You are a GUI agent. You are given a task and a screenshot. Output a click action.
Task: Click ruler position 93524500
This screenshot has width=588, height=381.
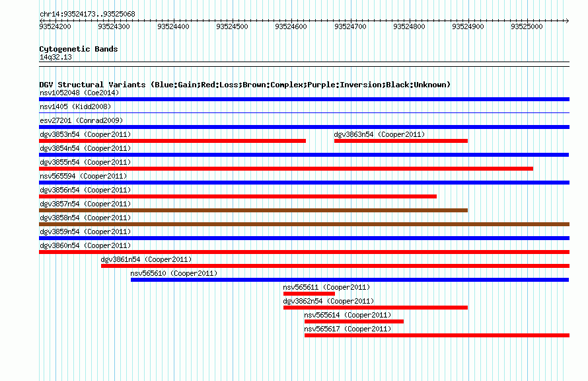click(232, 26)
